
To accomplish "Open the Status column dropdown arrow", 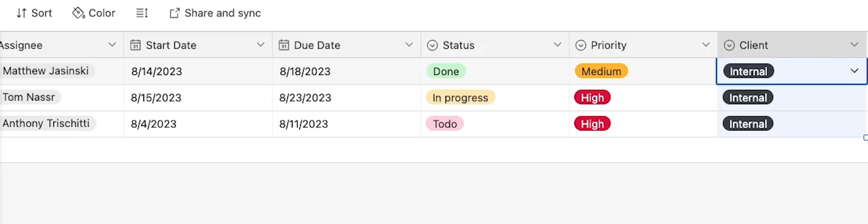I will [x=558, y=44].
